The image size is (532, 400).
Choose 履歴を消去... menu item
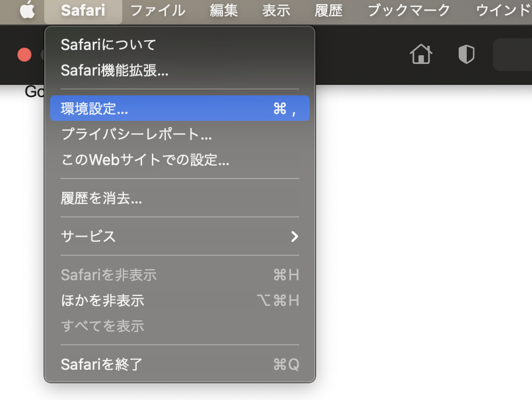click(x=180, y=198)
